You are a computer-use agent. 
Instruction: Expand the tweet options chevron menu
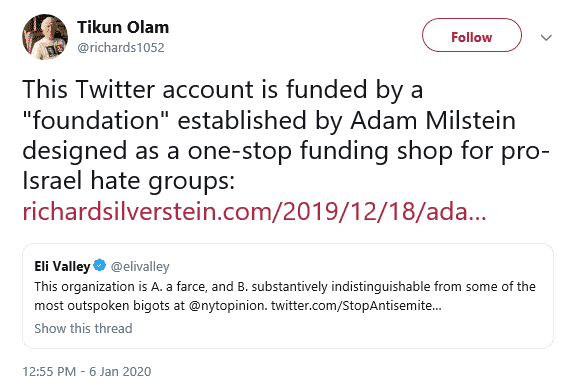546,37
